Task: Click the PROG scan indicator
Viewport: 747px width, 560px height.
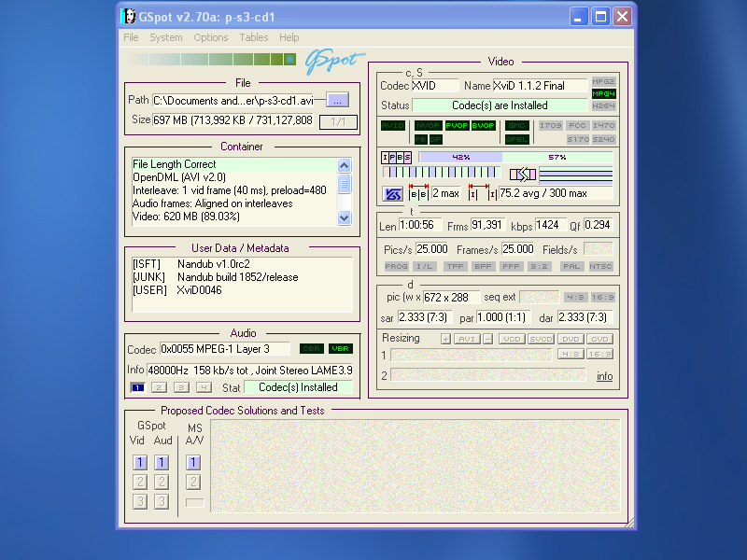Action: click(396, 266)
